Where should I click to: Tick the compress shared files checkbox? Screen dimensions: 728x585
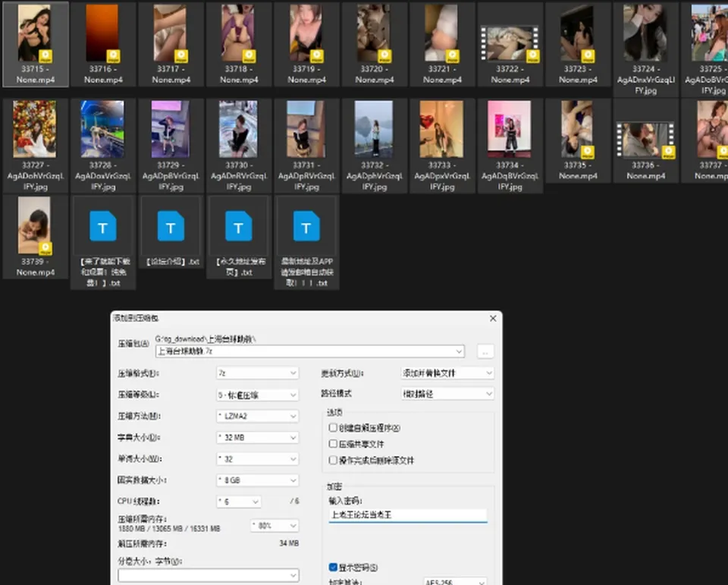pos(333,444)
